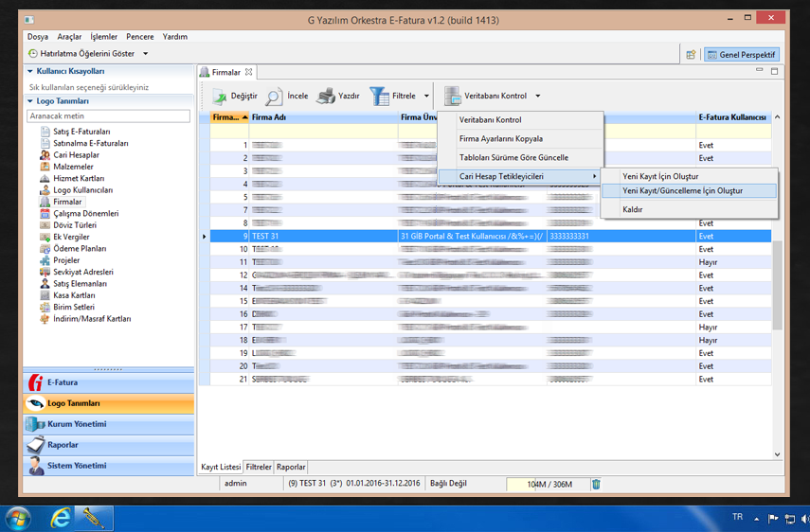Switch to the Kayıt Listesi tab
The width and height of the screenshot is (810, 532).
pos(221,467)
